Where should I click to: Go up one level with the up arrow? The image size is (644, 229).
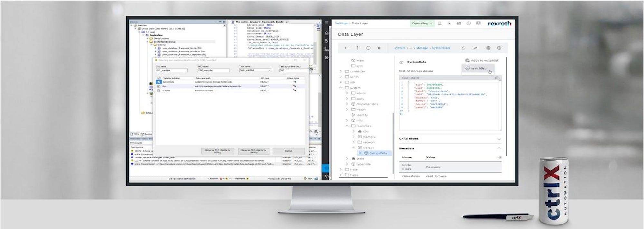click(357, 48)
